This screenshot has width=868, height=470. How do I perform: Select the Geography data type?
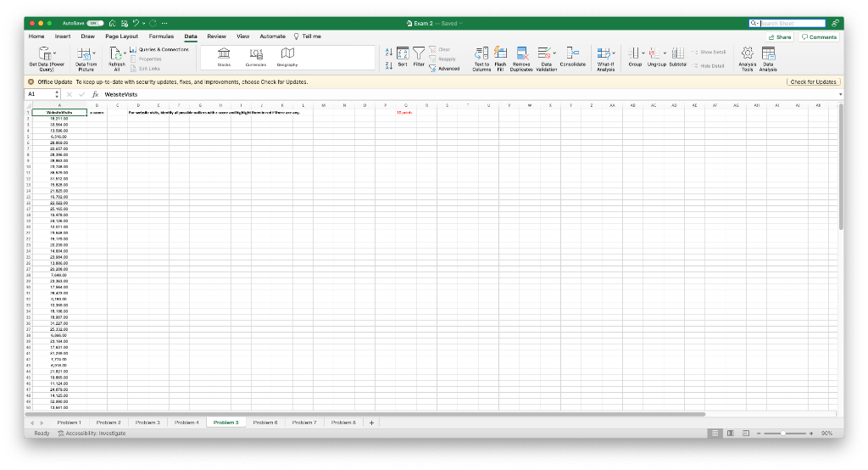(287, 57)
